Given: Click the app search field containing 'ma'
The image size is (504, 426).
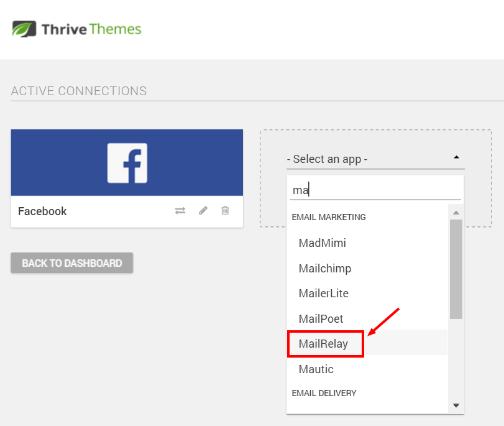Looking at the screenshot, I should 375,190.
